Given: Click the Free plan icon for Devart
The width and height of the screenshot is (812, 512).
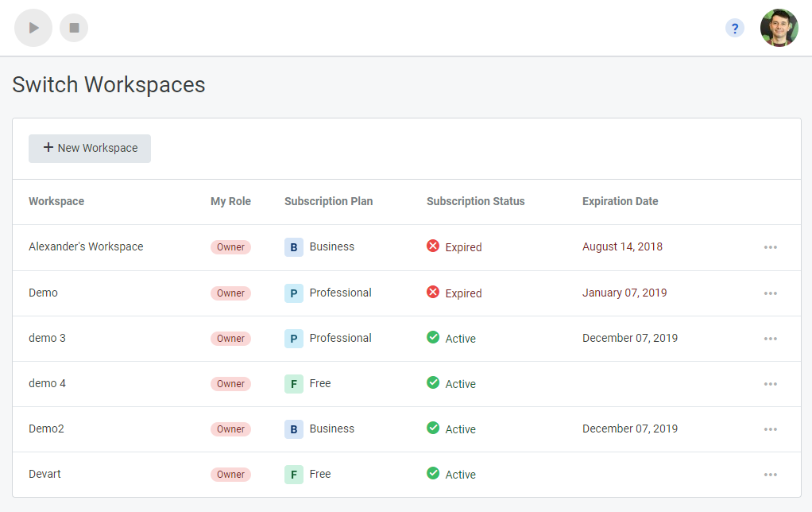Looking at the screenshot, I should coord(294,475).
